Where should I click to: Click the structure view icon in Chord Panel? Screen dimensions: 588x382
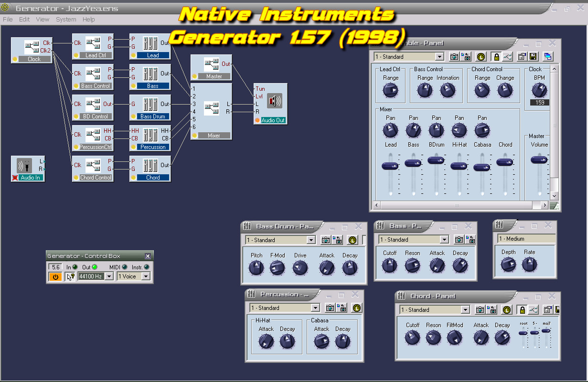point(533,309)
